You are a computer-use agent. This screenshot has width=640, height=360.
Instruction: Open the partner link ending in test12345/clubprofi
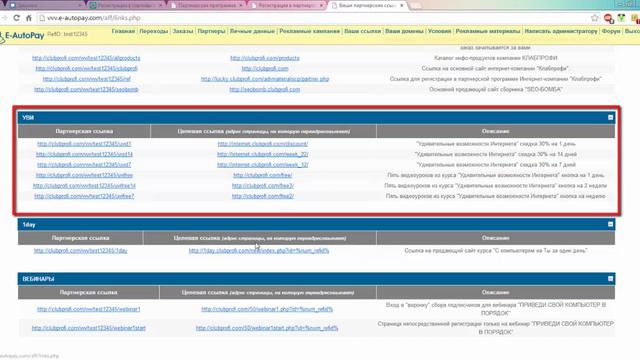(x=86, y=69)
